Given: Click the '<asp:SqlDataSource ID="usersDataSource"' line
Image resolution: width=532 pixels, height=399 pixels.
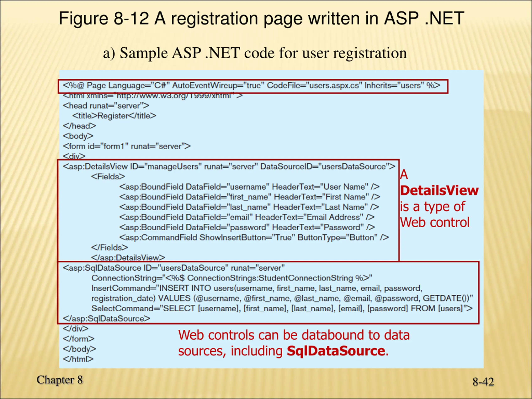Looking at the screenshot, I should [174, 268].
